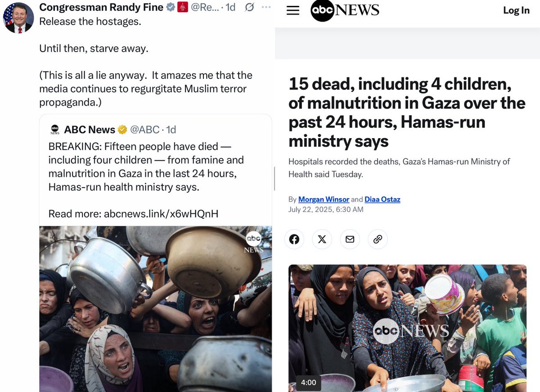Click the ABC News logo in header

pos(345,10)
